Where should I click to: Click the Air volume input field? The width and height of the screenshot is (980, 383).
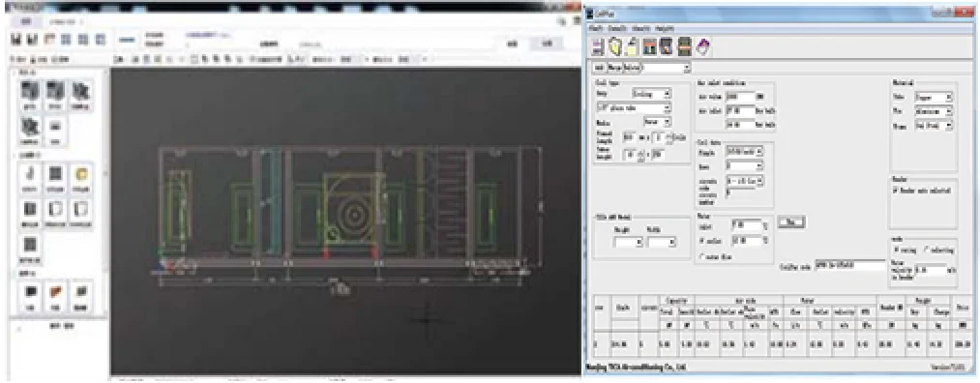click(741, 97)
